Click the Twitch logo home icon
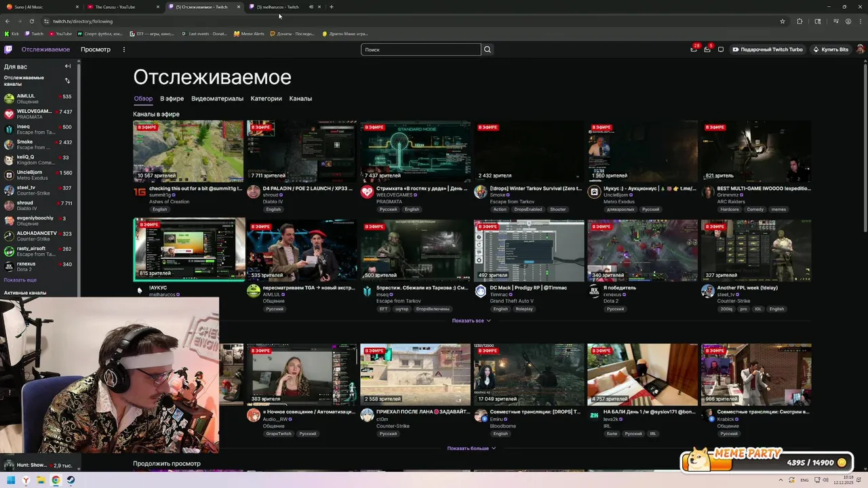868x488 pixels. coord(8,49)
